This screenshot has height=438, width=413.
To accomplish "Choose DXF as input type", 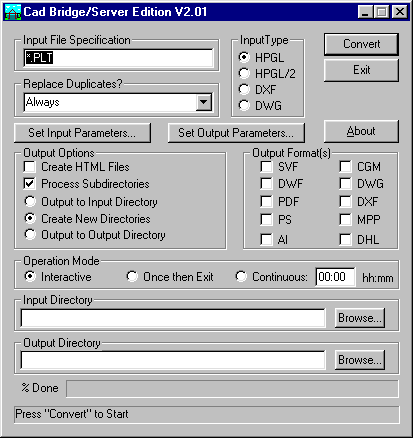I will pos(244,89).
